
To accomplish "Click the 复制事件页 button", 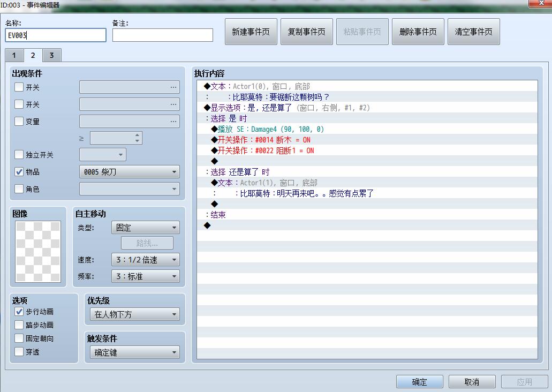I will [x=307, y=32].
